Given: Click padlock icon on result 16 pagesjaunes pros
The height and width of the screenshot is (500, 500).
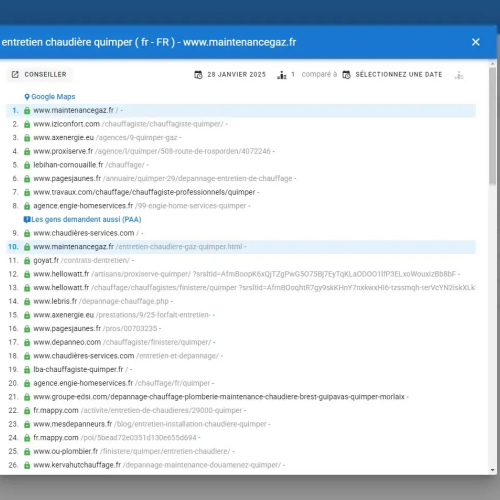Looking at the screenshot, I should point(27,329).
